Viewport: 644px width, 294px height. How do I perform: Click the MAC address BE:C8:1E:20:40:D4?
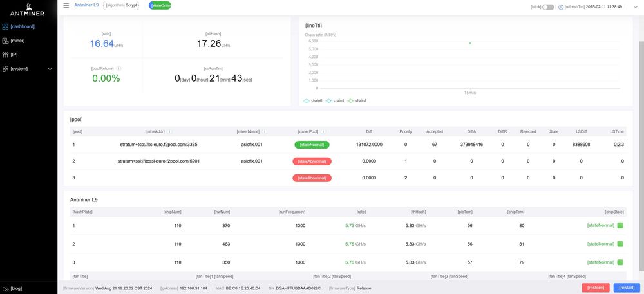click(243, 288)
